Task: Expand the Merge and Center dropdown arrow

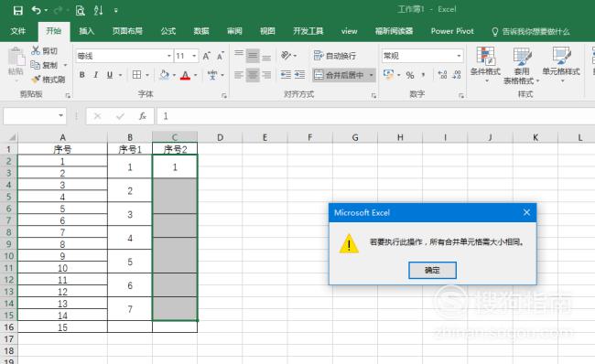Action: point(371,75)
